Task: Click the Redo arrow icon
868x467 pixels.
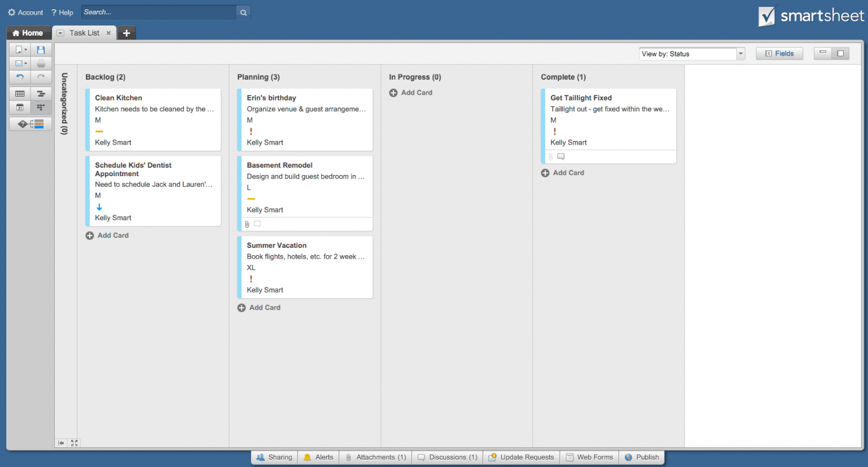Action: [x=41, y=77]
